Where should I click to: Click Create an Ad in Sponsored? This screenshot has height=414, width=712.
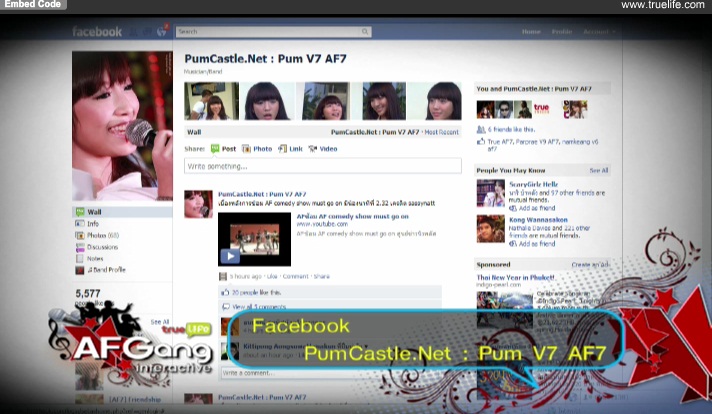point(590,264)
